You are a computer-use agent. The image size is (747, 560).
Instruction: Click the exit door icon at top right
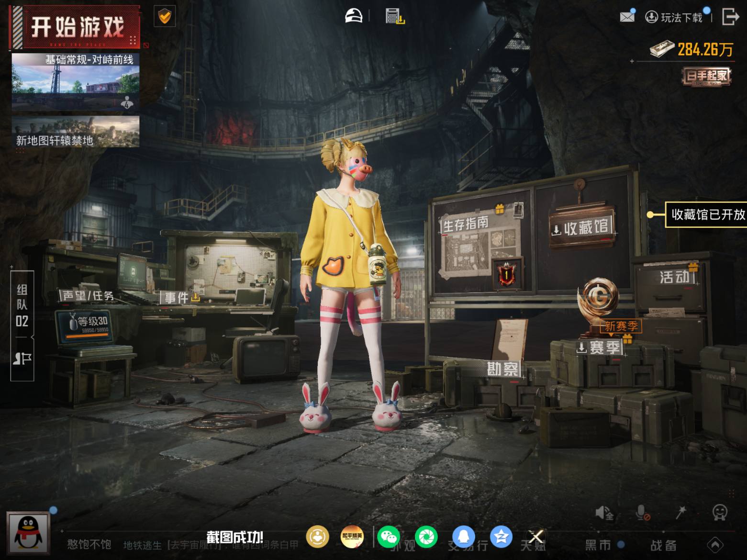[730, 17]
